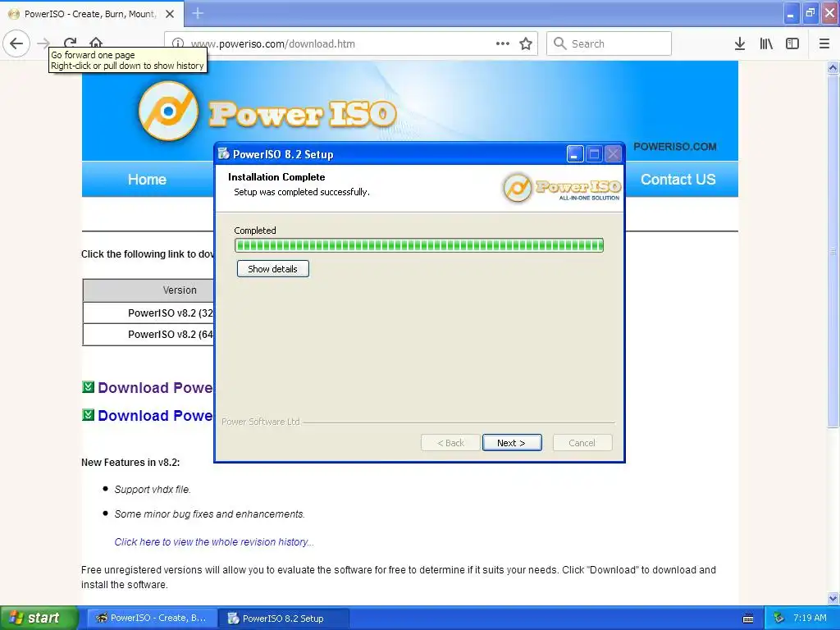Open the Contact US menu item

[678, 180]
